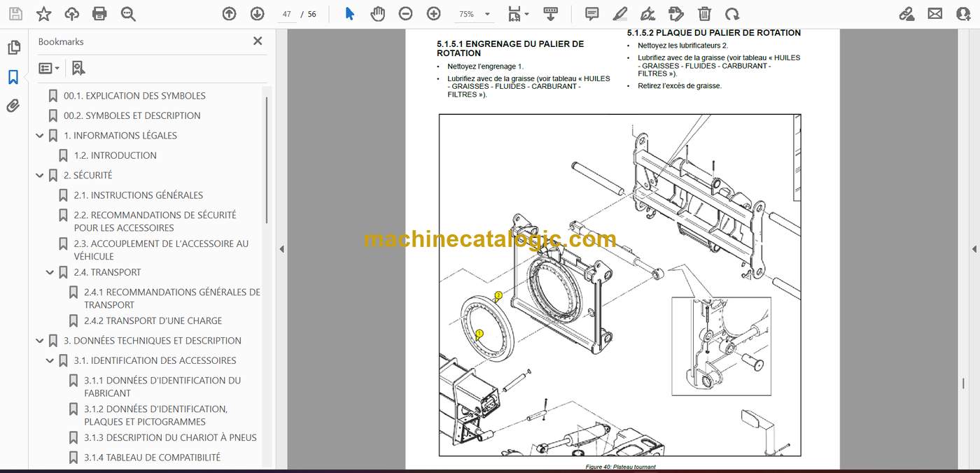This screenshot has height=473, width=980.
Task: Add a sticky note comment
Action: click(x=591, y=14)
